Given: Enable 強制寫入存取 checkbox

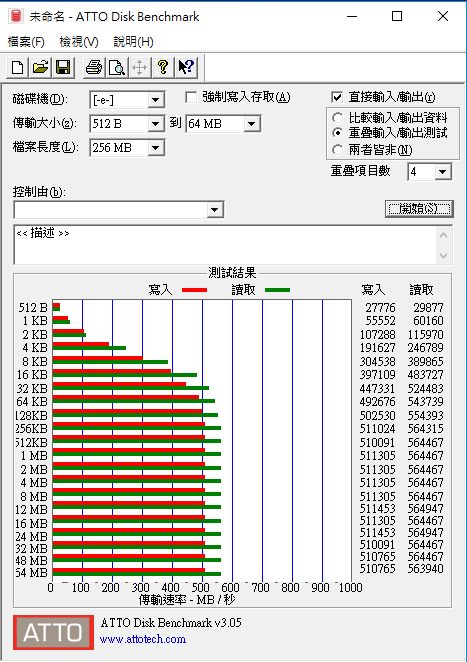Looking at the screenshot, I should 191,98.
